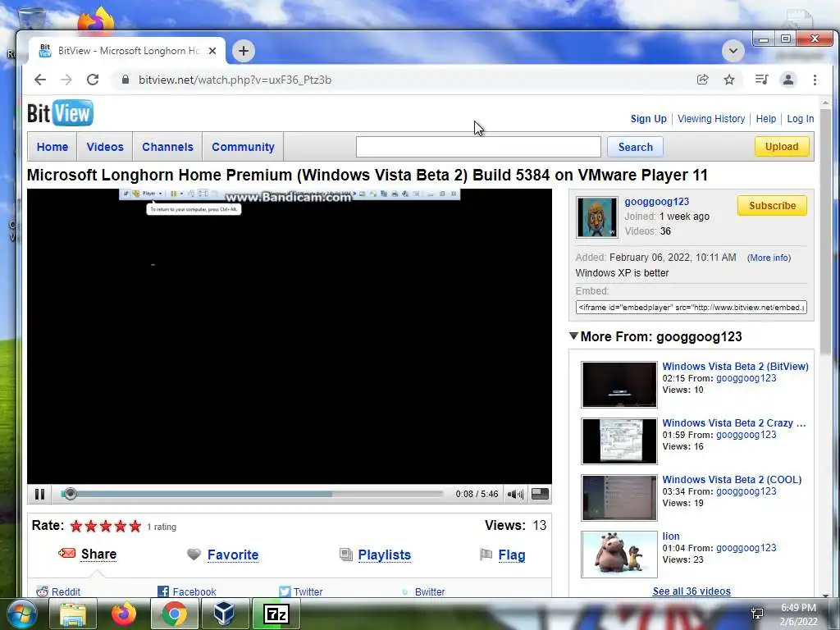Image resolution: width=840 pixels, height=630 pixels.
Task: Click the Playlists link
Action: tap(385, 555)
